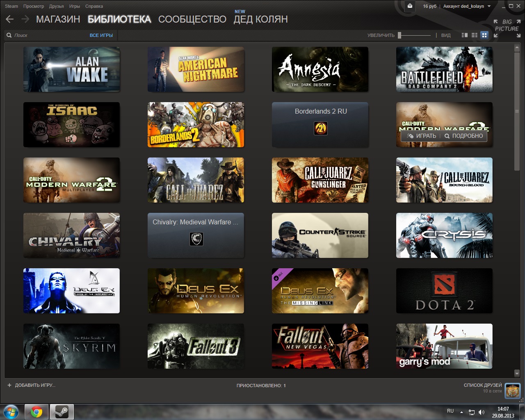Click the Borderlands 2 RU game icon
The width and height of the screenshot is (525, 420).
321,128
